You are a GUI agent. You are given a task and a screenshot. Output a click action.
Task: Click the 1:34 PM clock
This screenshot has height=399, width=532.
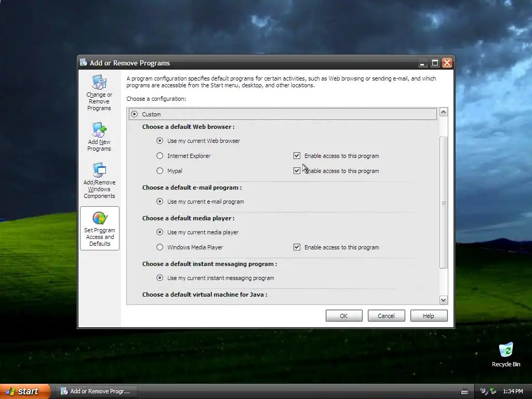tap(513, 391)
